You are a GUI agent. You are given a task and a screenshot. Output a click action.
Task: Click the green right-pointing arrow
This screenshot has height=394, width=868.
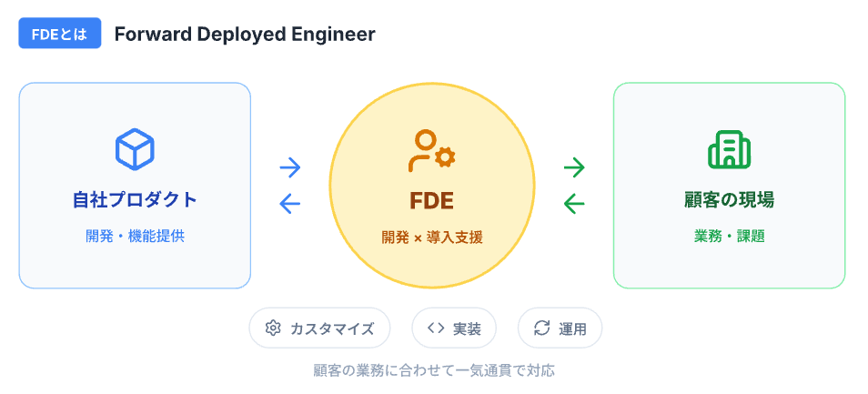pos(574,167)
